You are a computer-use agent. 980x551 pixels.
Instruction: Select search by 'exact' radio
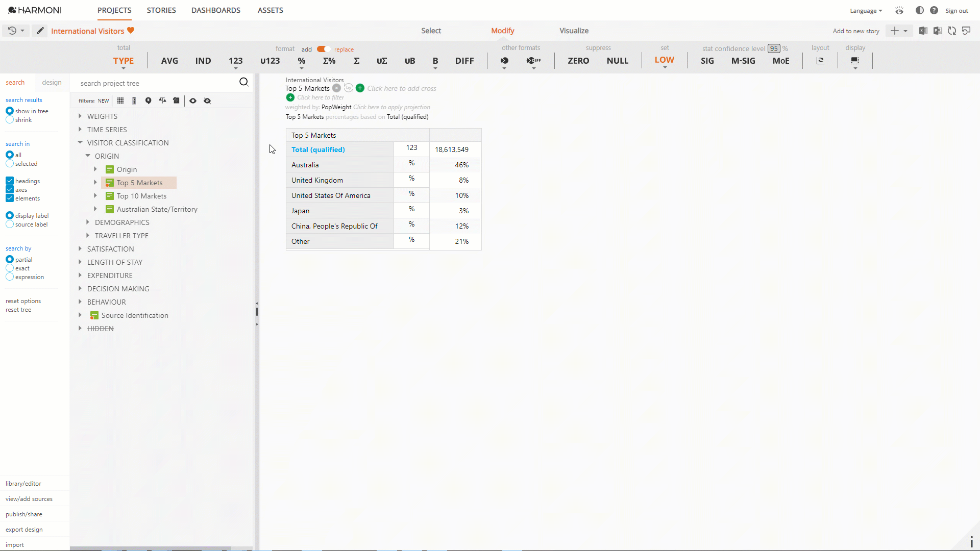(x=10, y=268)
